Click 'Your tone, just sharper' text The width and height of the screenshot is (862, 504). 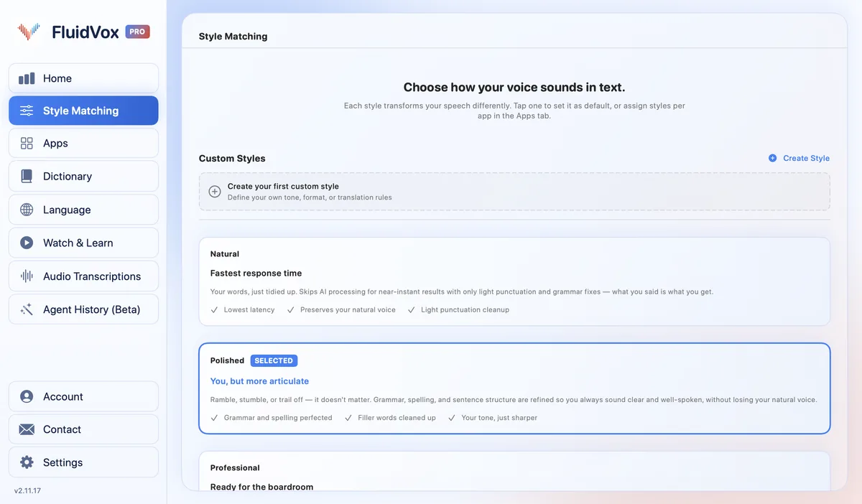(x=499, y=417)
